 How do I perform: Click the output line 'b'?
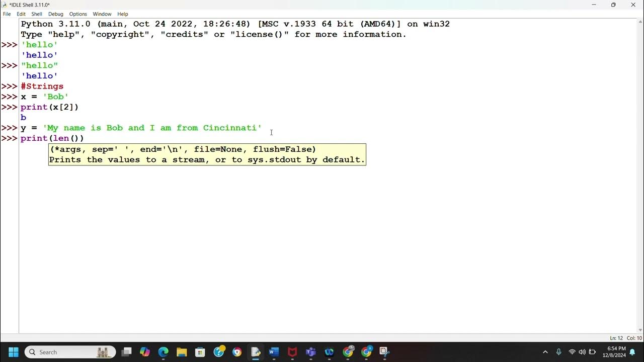click(x=23, y=118)
